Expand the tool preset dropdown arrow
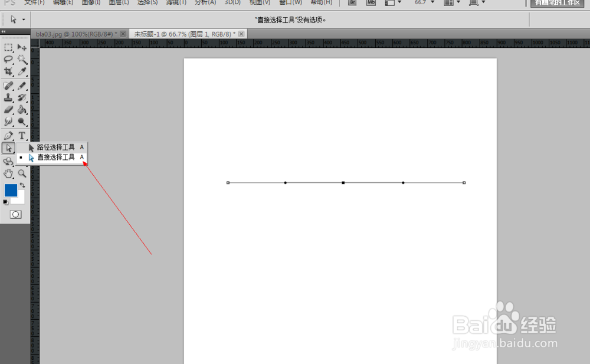Screen dimensions: 590x364 coord(24,19)
